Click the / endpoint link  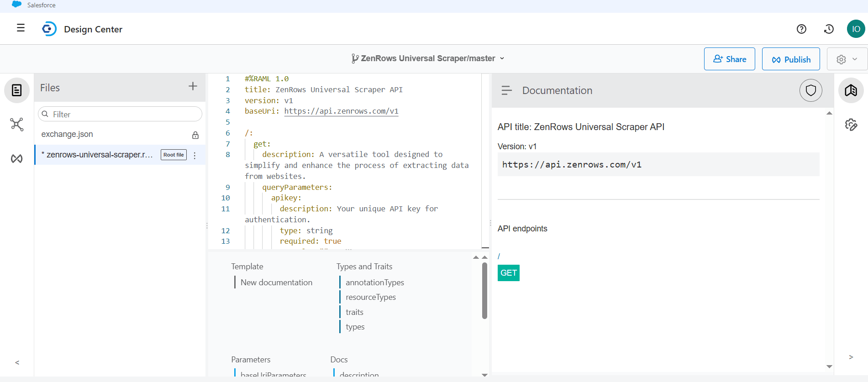[x=499, y=256]
